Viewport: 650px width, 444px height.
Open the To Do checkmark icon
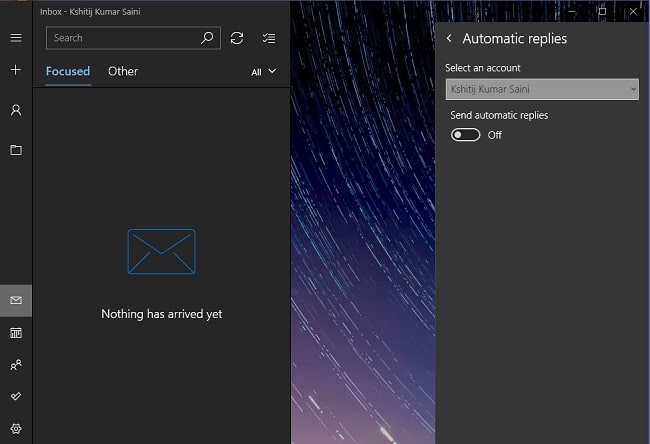click(16, 396)
